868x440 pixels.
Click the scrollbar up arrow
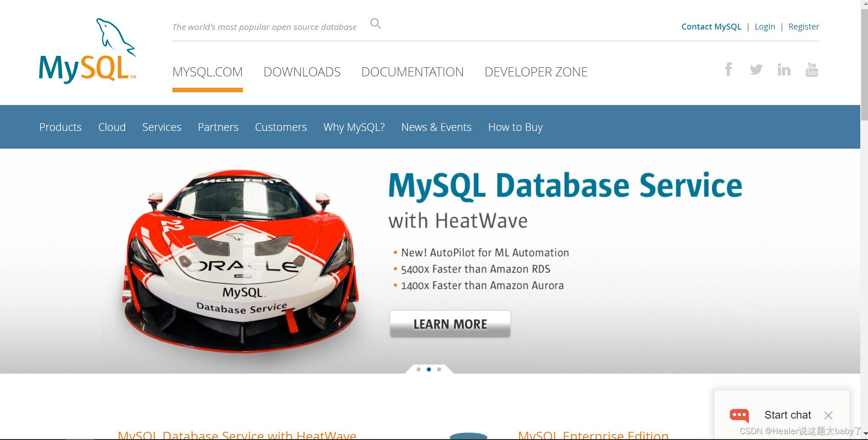click(864, 4)
